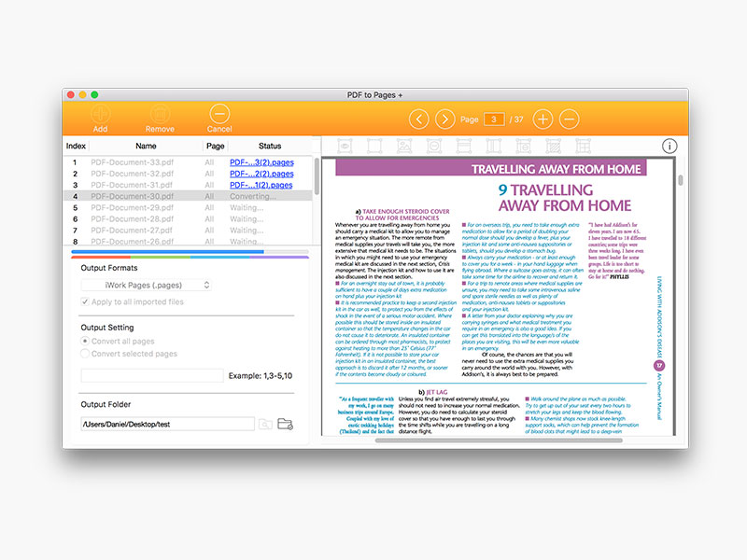Select the image area tool icon
The width and height of the screenshot is (747, 560).
(404, 146)
